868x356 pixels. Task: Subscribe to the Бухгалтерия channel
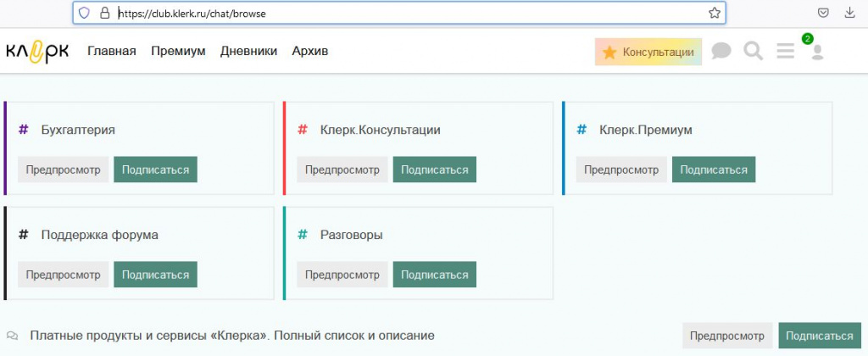click(x=156, y=170)
